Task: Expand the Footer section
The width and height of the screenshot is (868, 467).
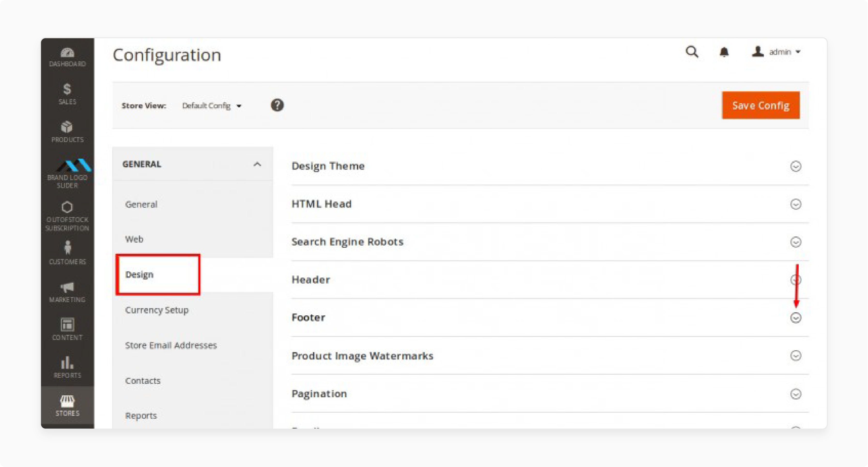Action: point(796,318)
